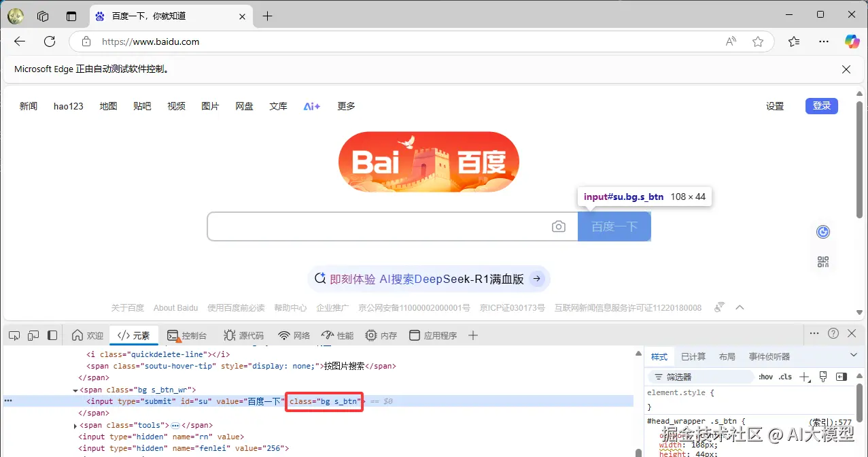Open the 更多 menu link
Viewport: 868px width, 457px height.
347,106
